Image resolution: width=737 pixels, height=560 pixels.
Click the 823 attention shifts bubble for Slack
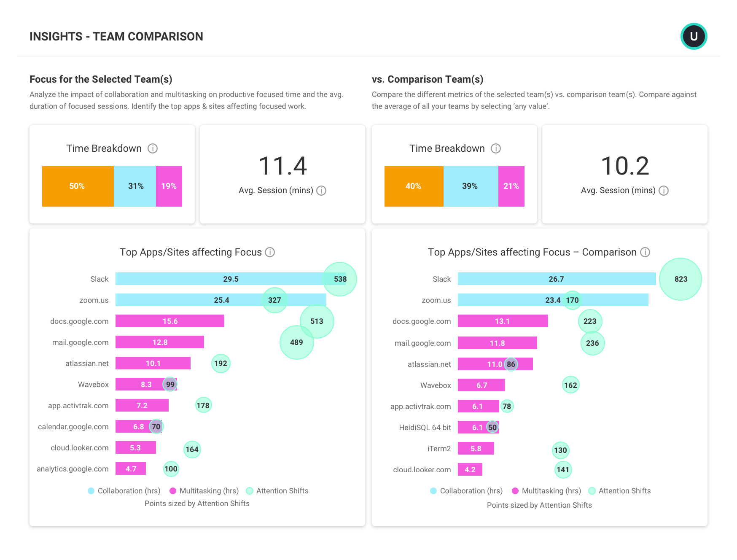coord(681,279)
